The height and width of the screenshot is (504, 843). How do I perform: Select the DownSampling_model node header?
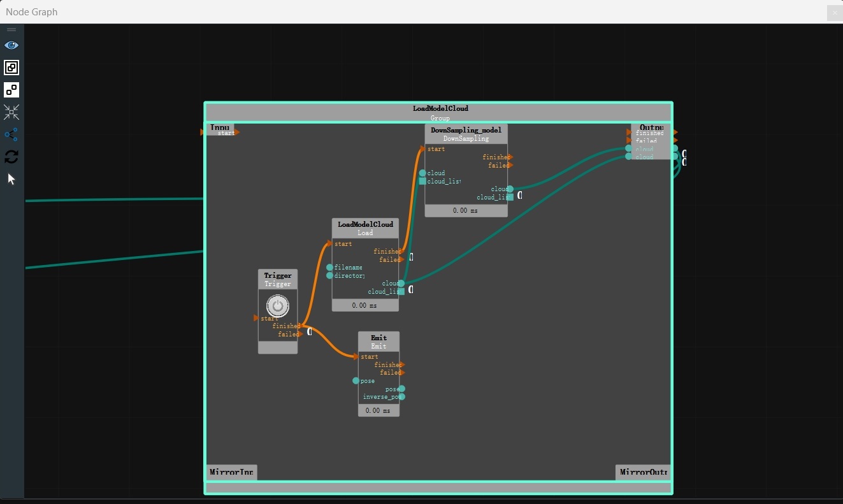click(x=466, y=134)
